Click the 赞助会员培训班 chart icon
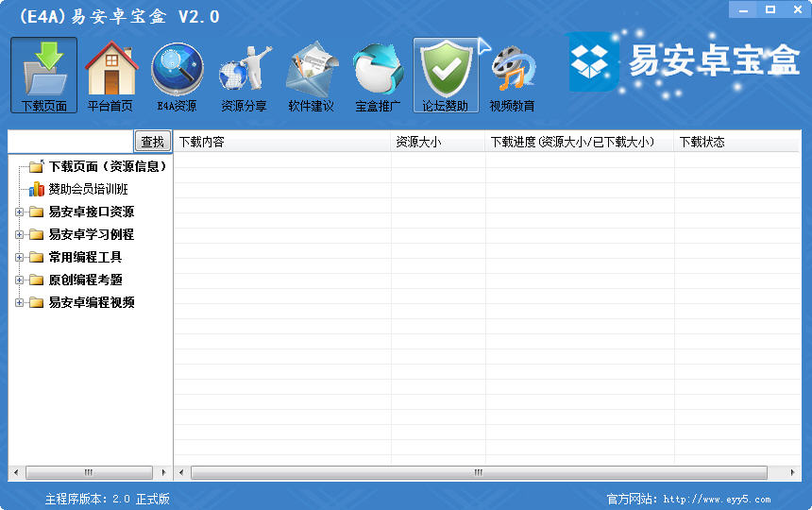Viewport: 812px width, 510px height. tap(36, 189)
